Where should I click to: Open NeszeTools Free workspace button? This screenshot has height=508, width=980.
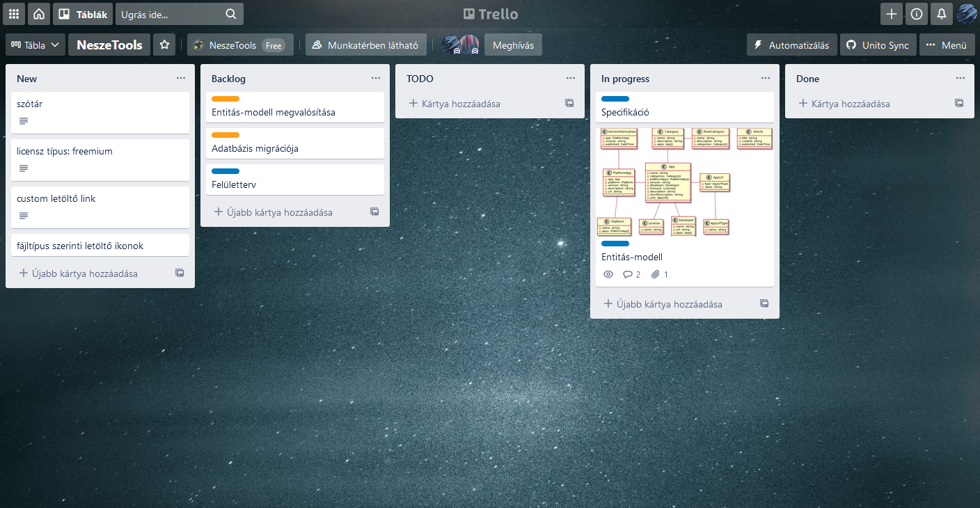coord(240,45)
